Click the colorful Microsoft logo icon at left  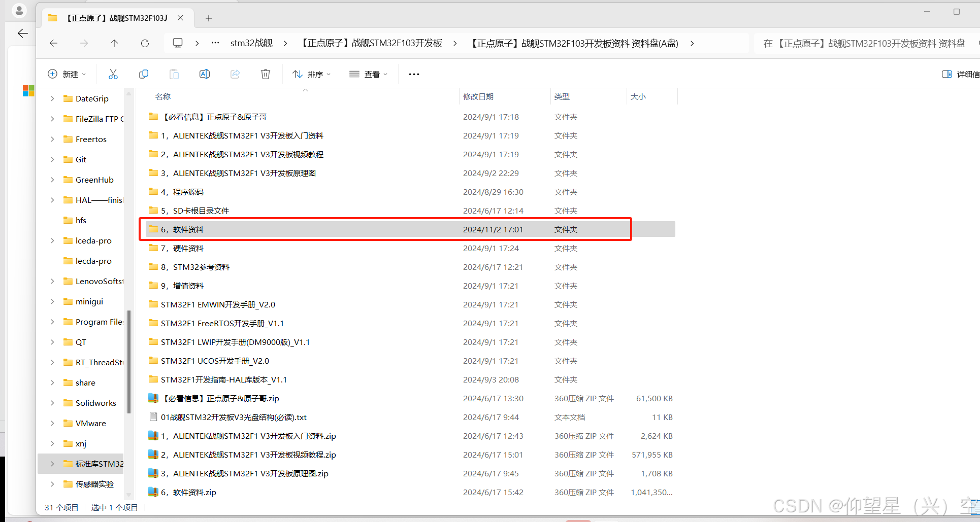coord(28,91)
